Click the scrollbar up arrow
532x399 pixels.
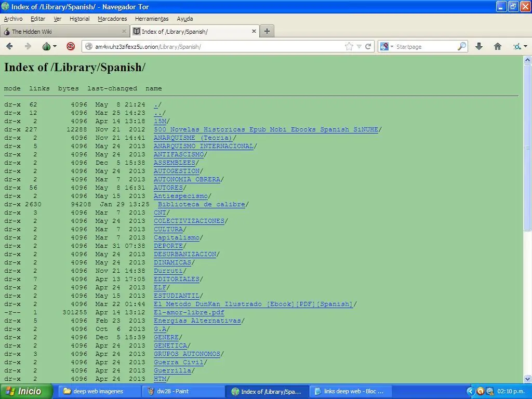[x=528, y=60]
